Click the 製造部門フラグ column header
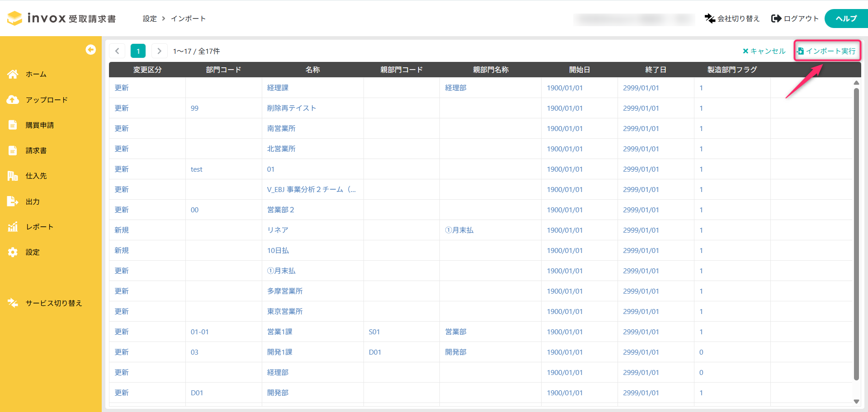This screenshot has height=412, width=868. point(732,70)
